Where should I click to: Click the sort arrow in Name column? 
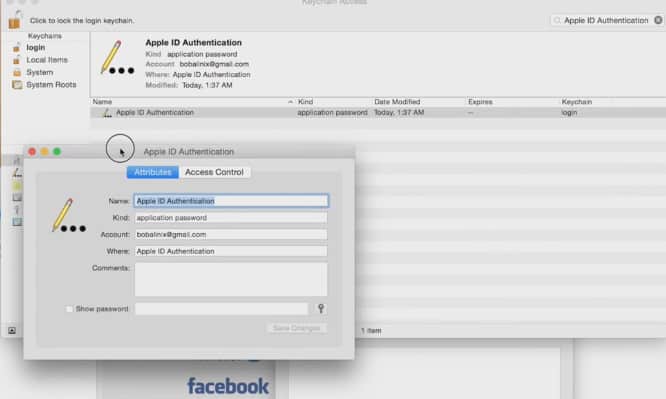point(290,102)
